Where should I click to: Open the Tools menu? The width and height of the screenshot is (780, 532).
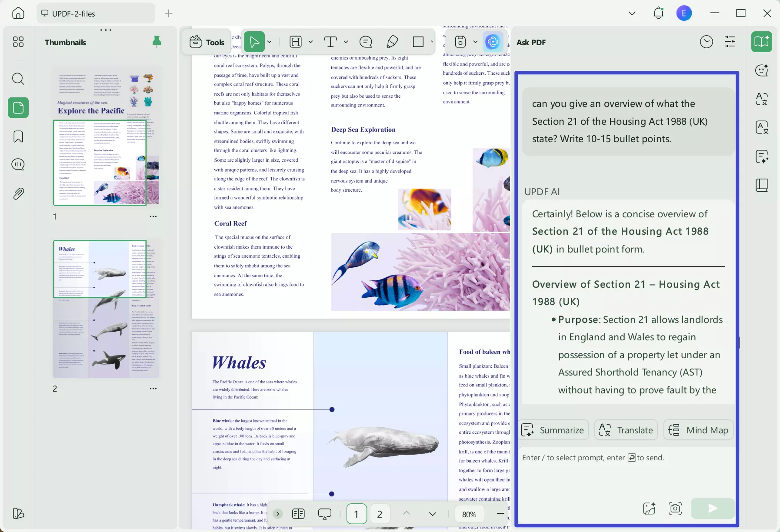pos(207,42)
